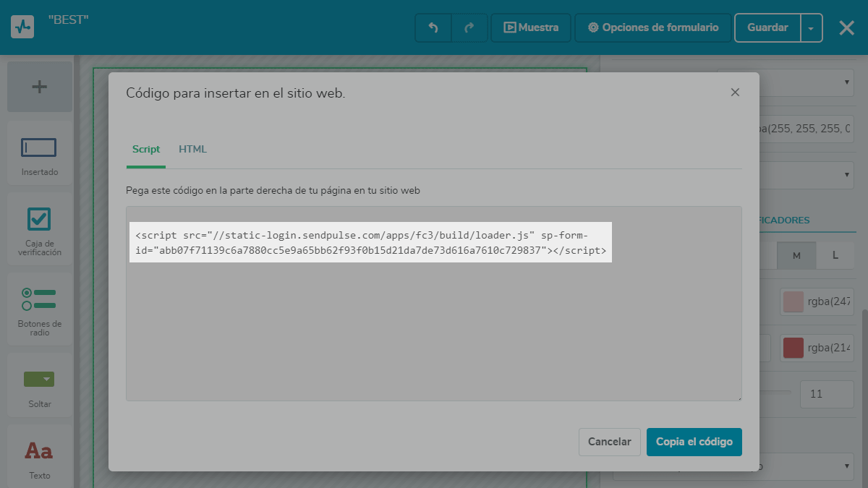868x488 pixels.
Task: Undo the last form change
Action: (x=433, y=27)
